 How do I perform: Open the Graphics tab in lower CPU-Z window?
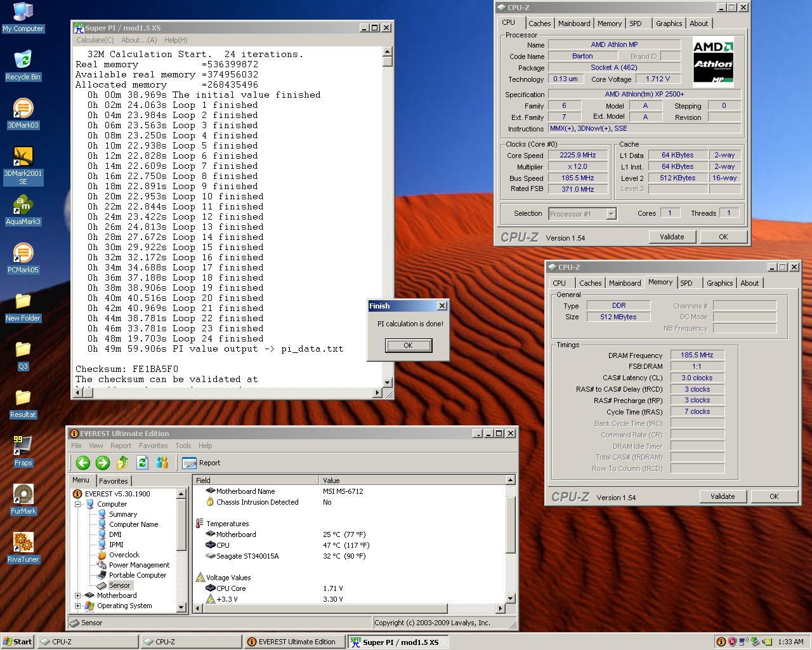coord(719,283)
